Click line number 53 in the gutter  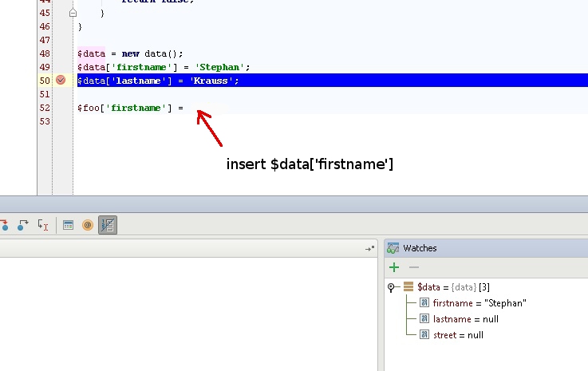(45, 121)
